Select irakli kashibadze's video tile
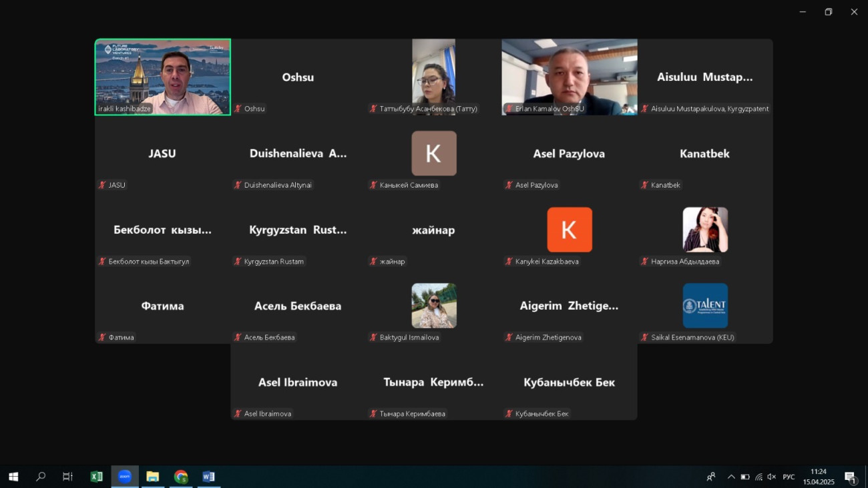Screen dimensions: 868x488 163,77
